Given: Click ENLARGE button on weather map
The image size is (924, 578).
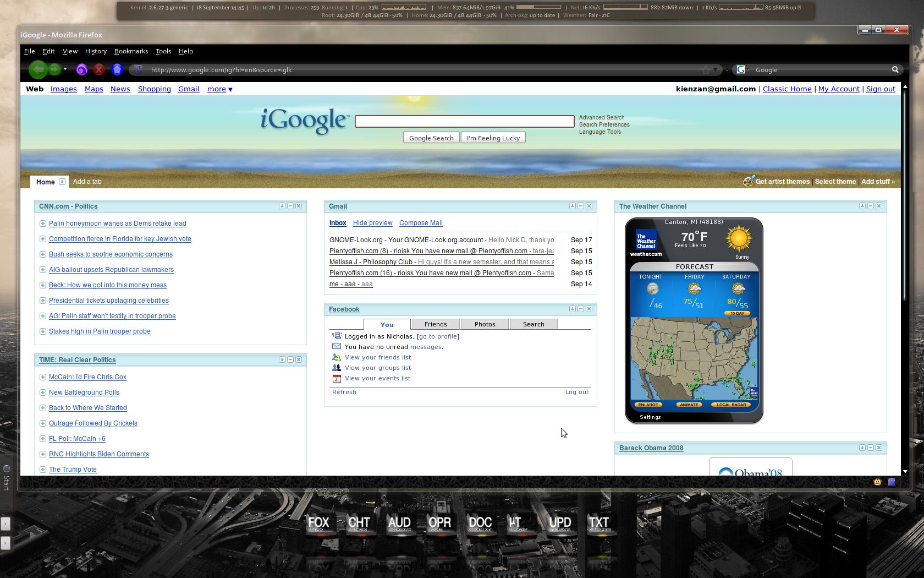Looking at the screenshot, I should click(x=648, y=405).
